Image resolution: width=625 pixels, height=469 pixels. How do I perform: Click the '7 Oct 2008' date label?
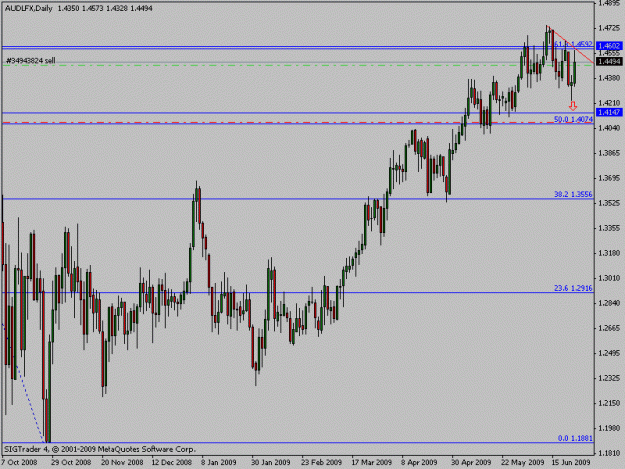(19, 462)
